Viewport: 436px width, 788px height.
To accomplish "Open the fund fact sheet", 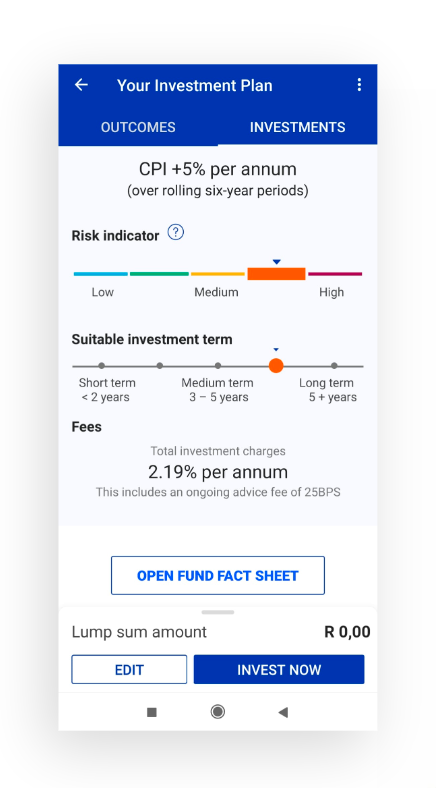I will click(217, 575).
